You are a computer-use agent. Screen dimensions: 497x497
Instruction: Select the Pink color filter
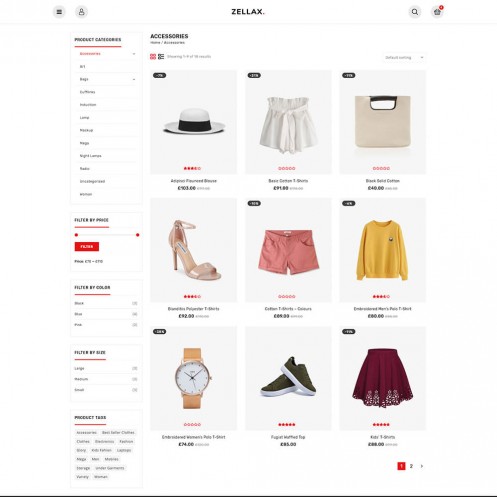point(78,325)
